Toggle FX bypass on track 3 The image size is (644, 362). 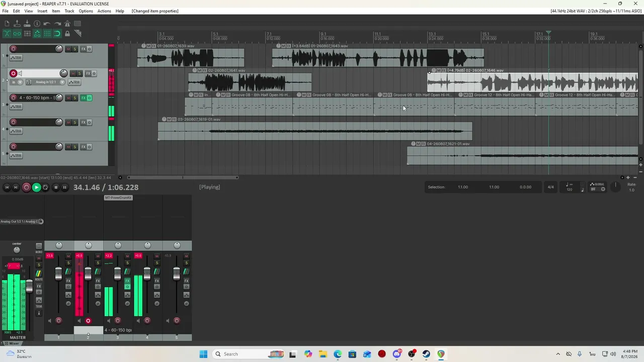[90, 98]
